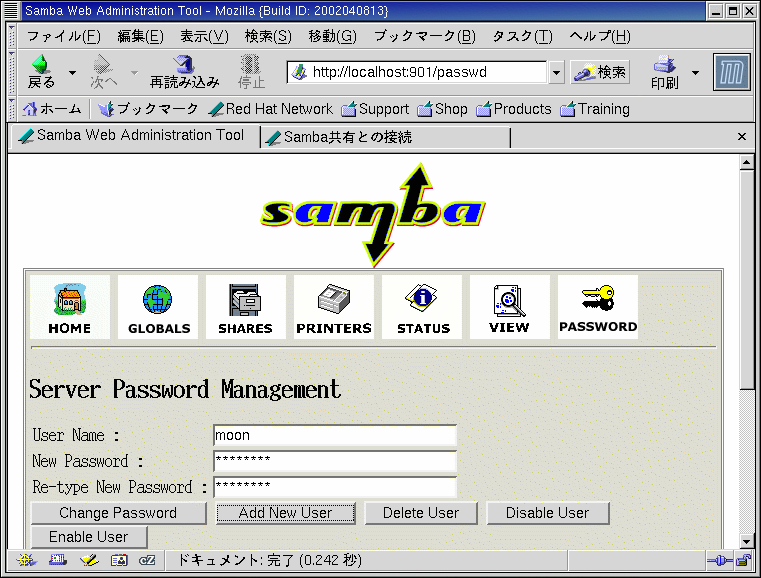Click the online/offline plug icon
The width and height of the screenshot is (761, 578).
point(720,561)
